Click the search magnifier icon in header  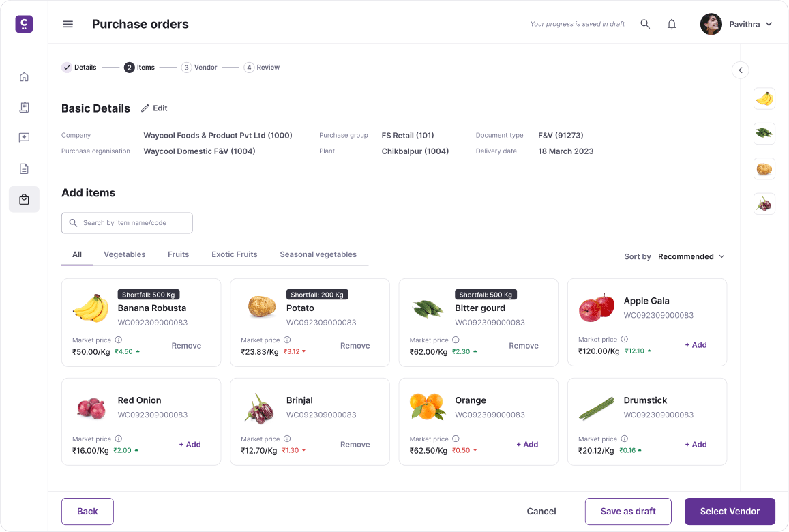pyautogui.click(x=645, y=24)
